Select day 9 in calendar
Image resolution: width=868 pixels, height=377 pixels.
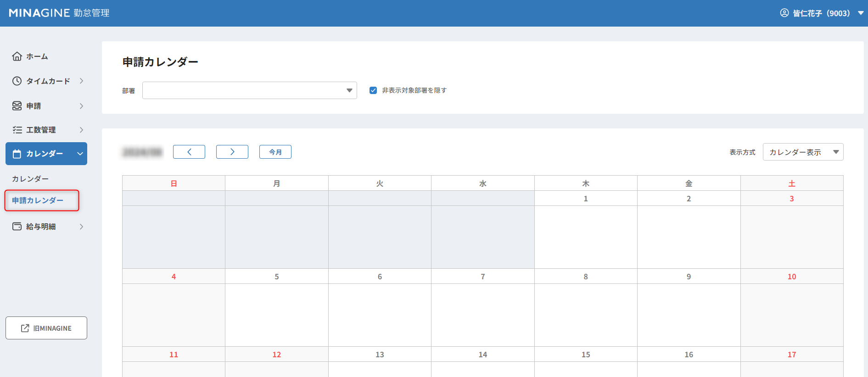coord(689,277)
